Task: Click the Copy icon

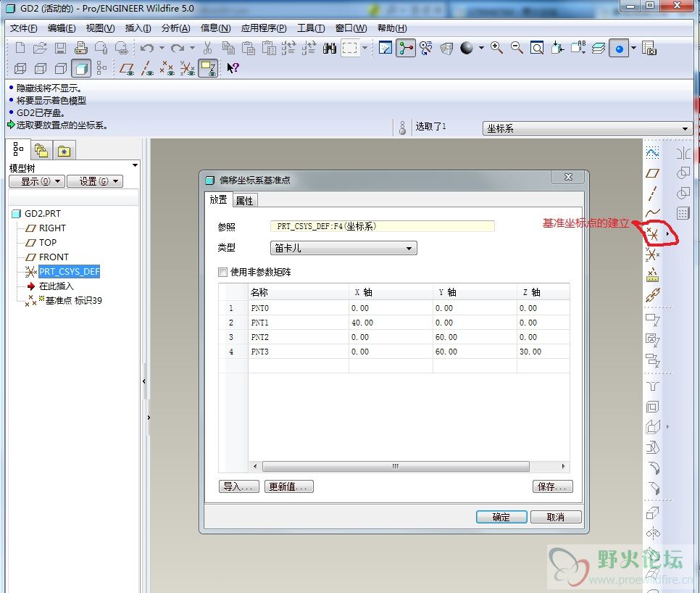Action: (x=228, y=48)
